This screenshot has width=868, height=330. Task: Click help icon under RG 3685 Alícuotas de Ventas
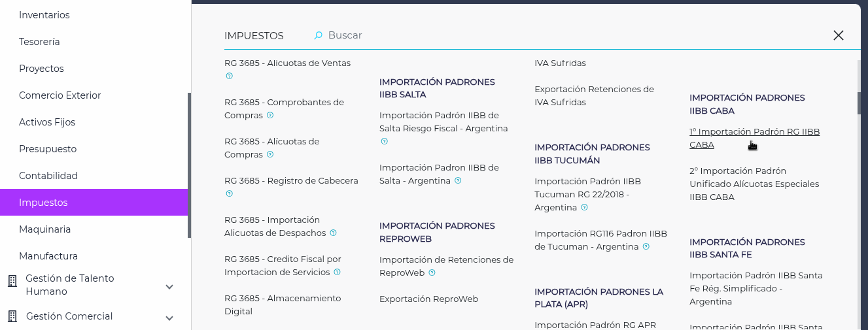click(229, 76)
